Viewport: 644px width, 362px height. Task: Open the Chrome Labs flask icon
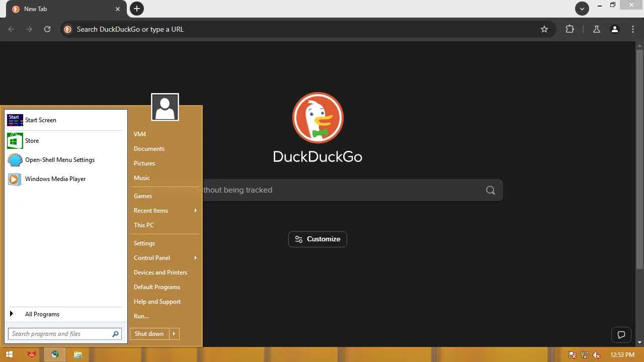tap(597, 29)
